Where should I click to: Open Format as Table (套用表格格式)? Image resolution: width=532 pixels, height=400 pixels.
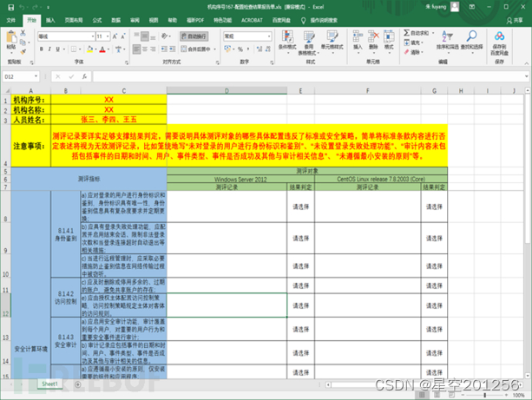pos(309,43)
